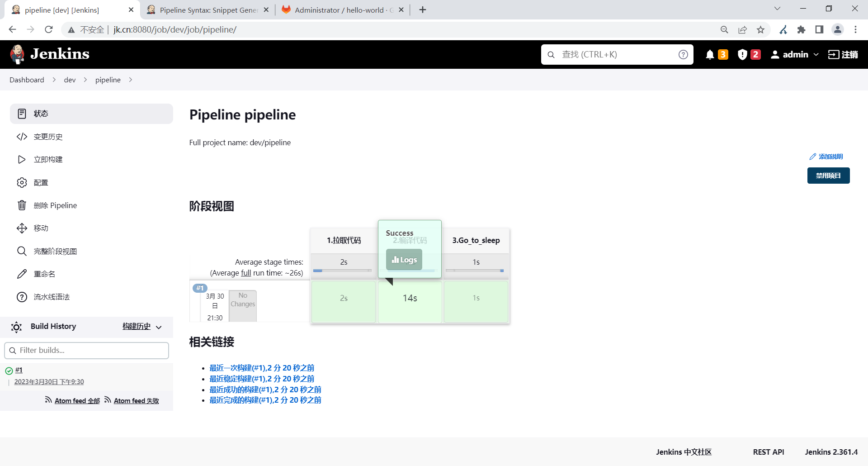This screenshot has height=466, width=868.
Task: Click the browser address bar URL
Action: [x=175, y=30]
